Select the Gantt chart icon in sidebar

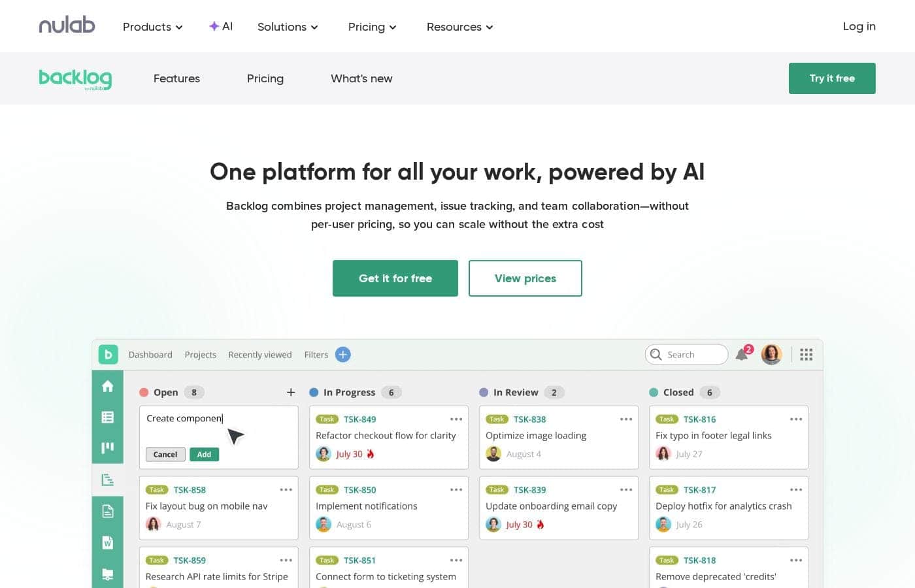click(108, 480)
